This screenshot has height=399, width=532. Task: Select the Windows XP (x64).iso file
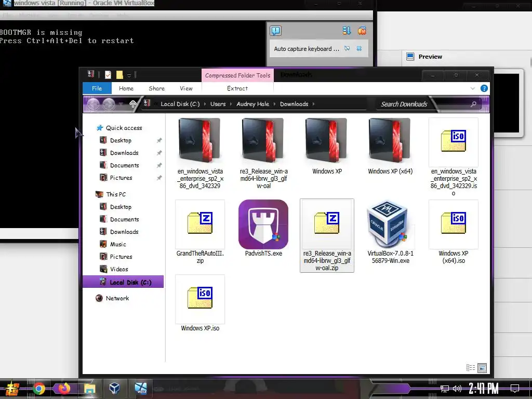[454, 232]
